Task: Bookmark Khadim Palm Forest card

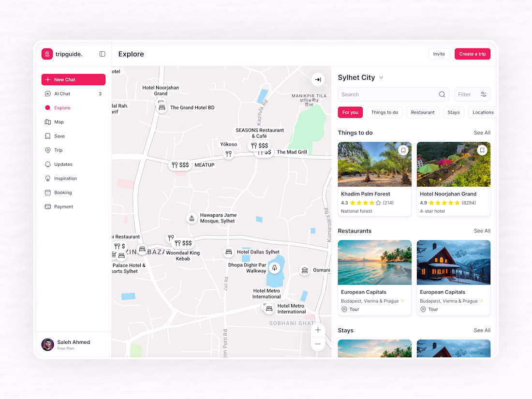Action: pyautogui.click(x=403, y=150)
